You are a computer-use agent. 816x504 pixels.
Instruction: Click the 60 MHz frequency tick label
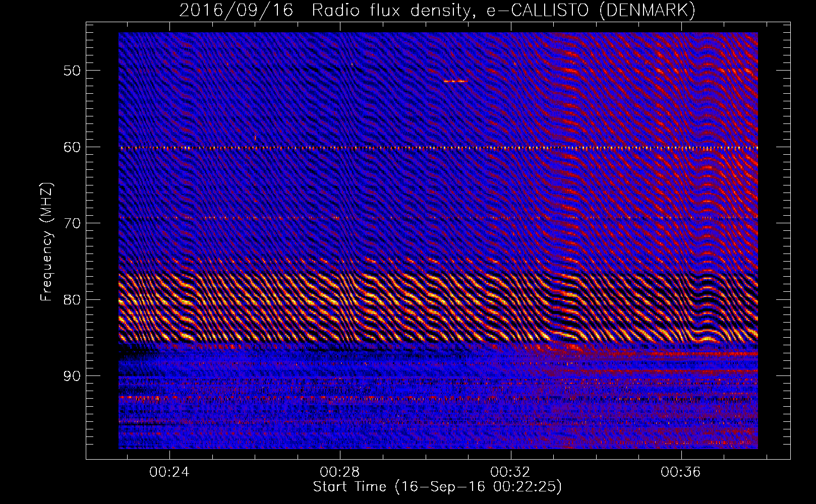[72, 147]
